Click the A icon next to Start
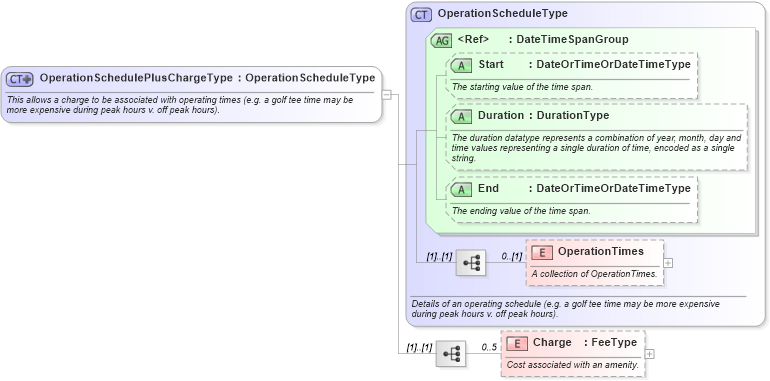The width and height of the screenshot is (770, 381). [461, 65]
